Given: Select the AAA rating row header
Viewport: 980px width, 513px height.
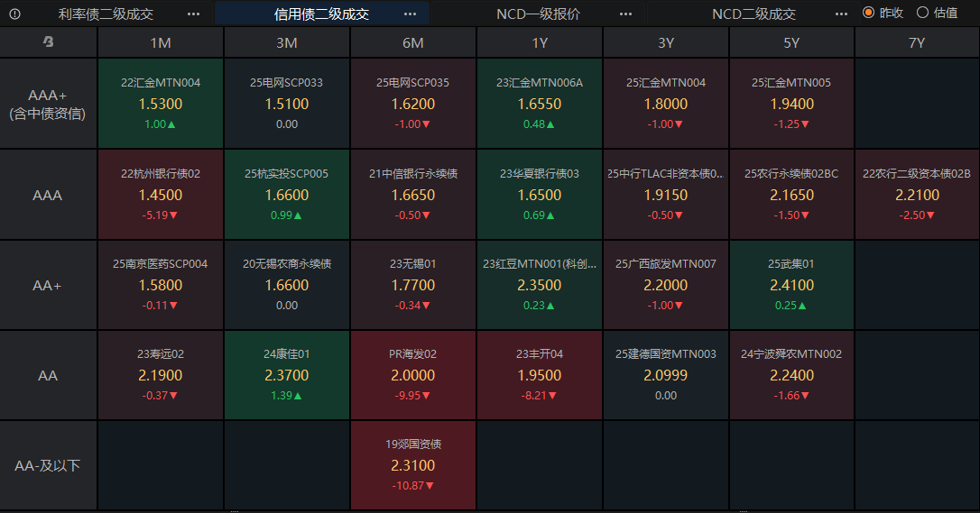Looking at the screenshot, I should (x=48, y=195).
